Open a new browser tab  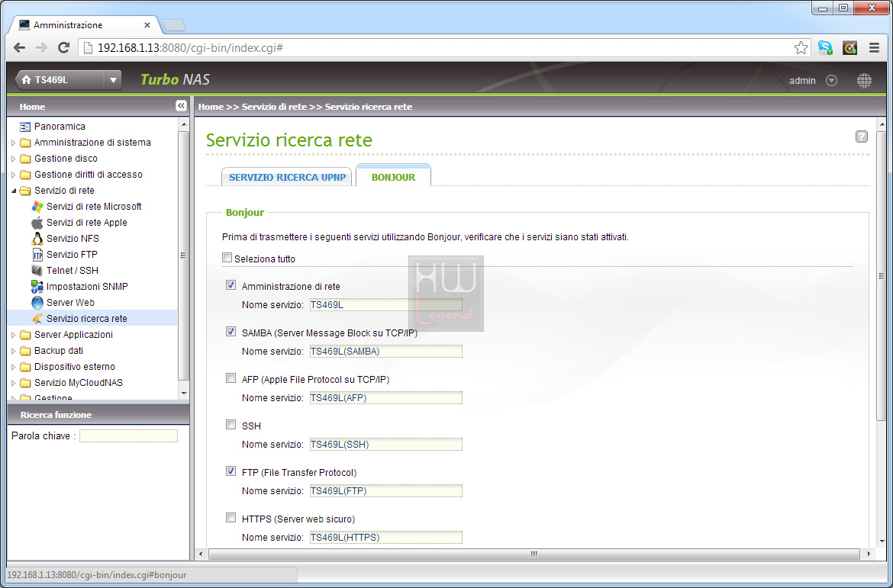[x=173, y=26]
